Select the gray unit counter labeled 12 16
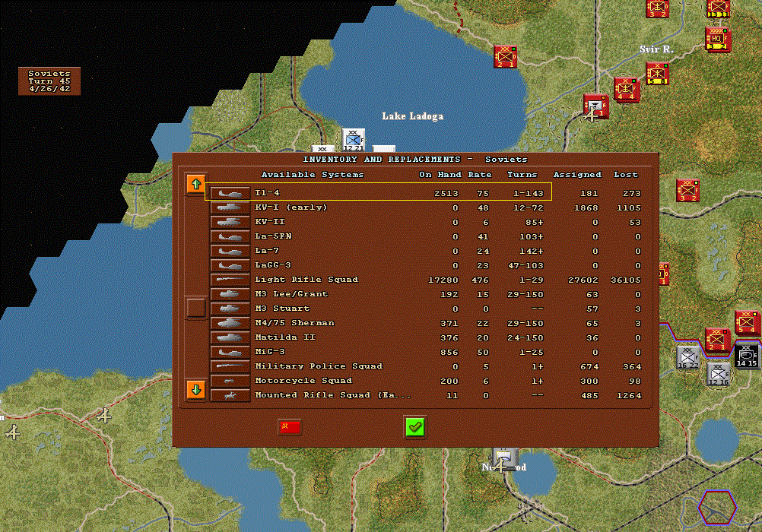Image resolution: width=762 pixels, height=532 pixels. [718, 375]
